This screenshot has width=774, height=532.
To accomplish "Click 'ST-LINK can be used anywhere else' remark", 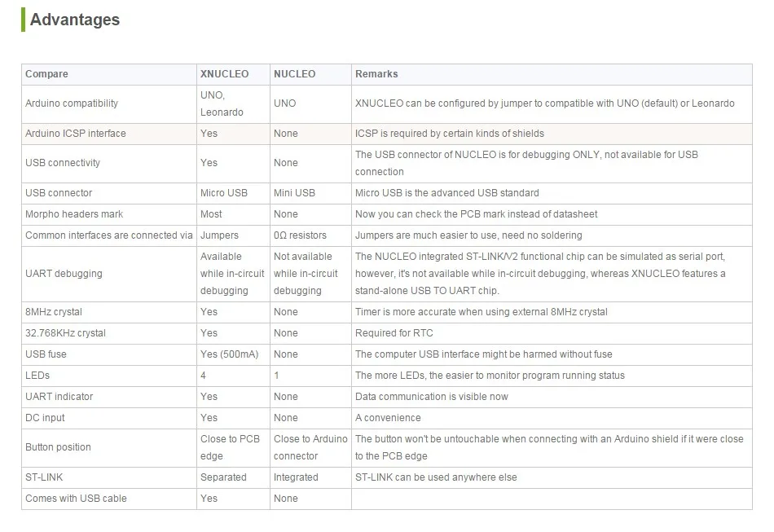I will coord(436,477).
